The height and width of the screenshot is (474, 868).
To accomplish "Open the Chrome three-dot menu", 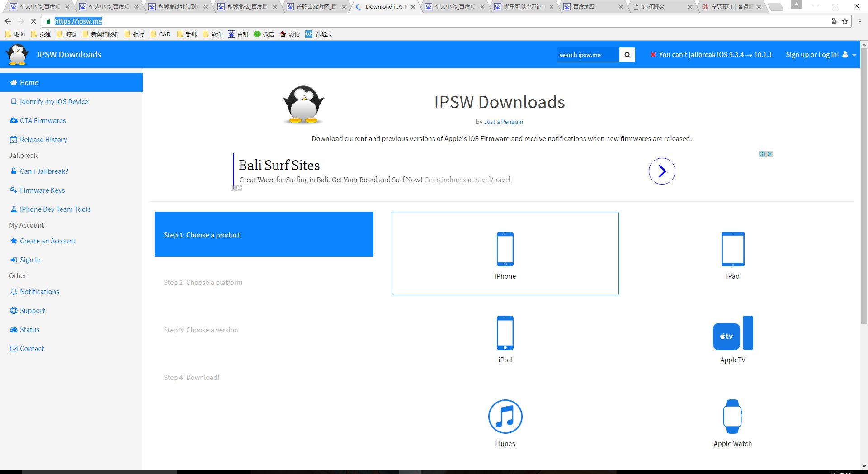I will point(860,21).
